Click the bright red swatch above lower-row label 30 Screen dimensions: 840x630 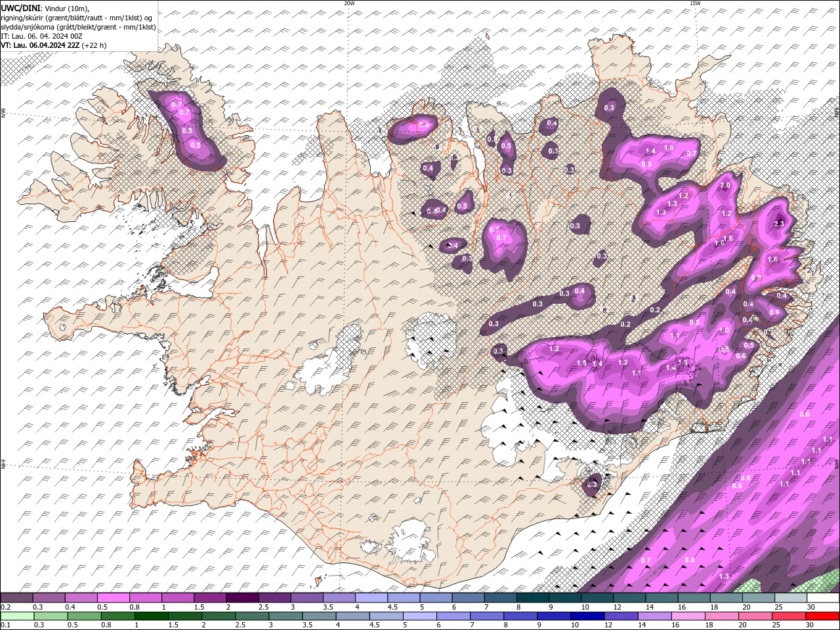822,616
